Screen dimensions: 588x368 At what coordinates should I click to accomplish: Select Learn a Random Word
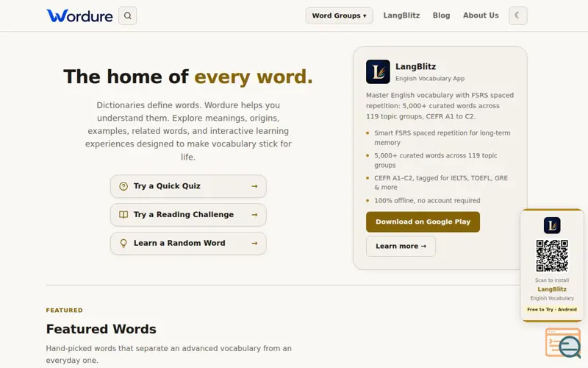coord(188,244)
